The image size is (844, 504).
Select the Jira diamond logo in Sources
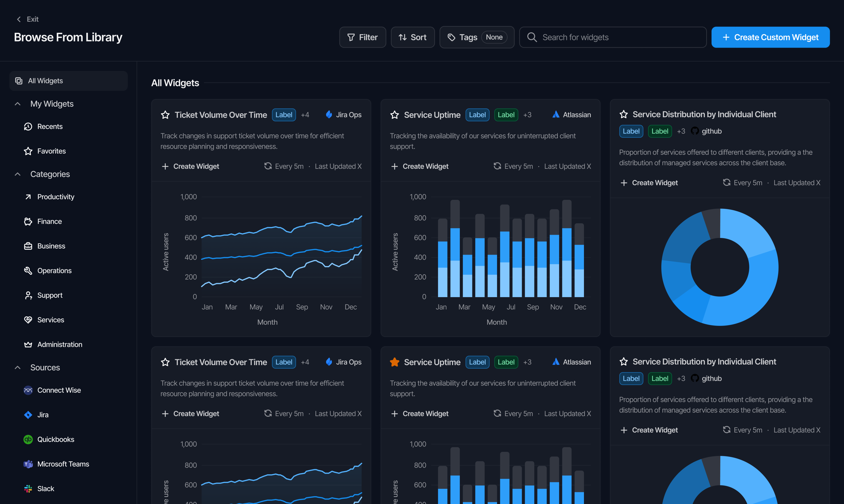point(28,415)
